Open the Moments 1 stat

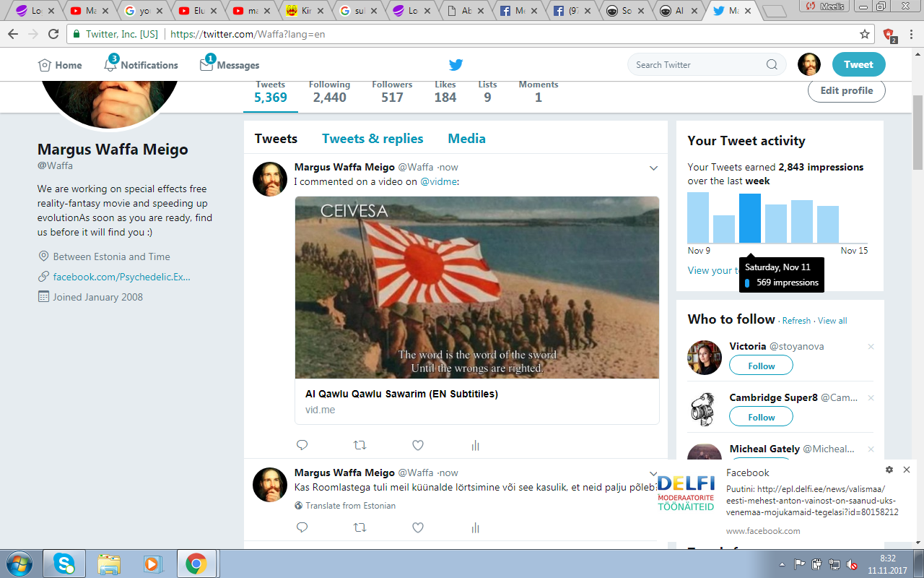[x=539, y=92]
